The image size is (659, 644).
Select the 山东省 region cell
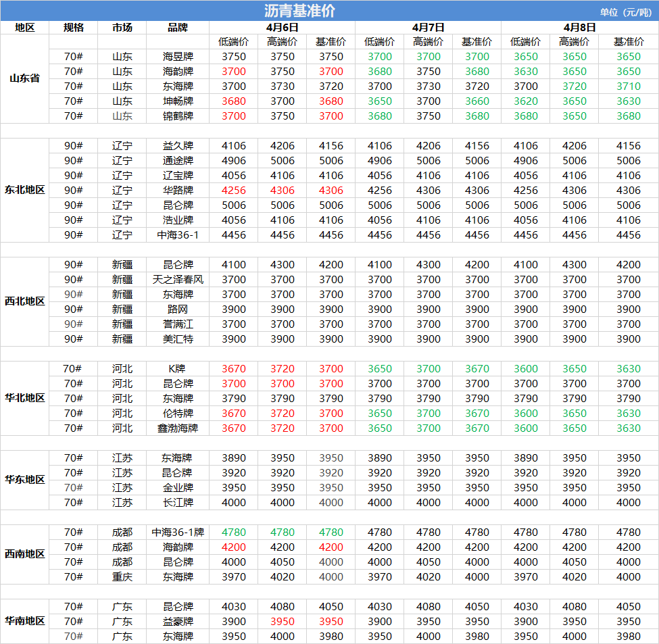tap(24, 78)
